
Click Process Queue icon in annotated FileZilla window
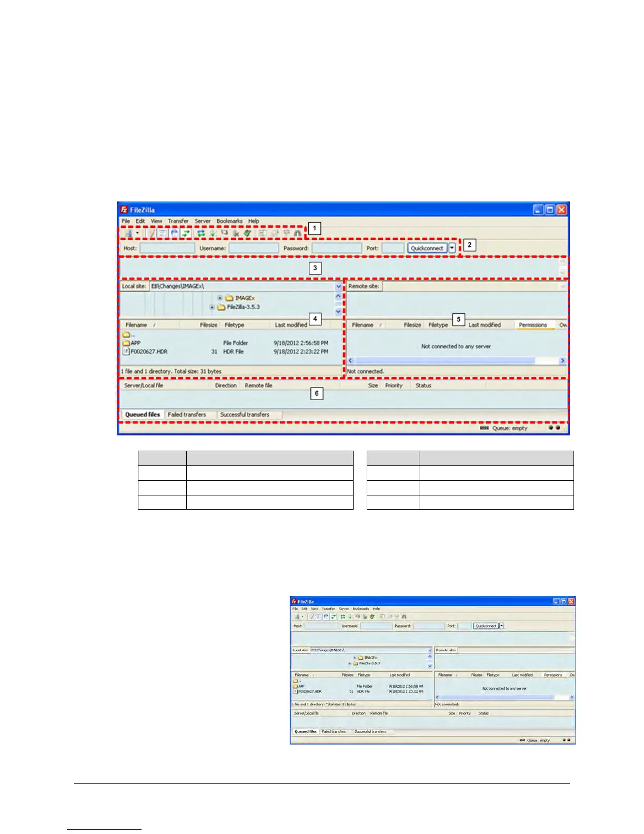click(x=213, y=233)
